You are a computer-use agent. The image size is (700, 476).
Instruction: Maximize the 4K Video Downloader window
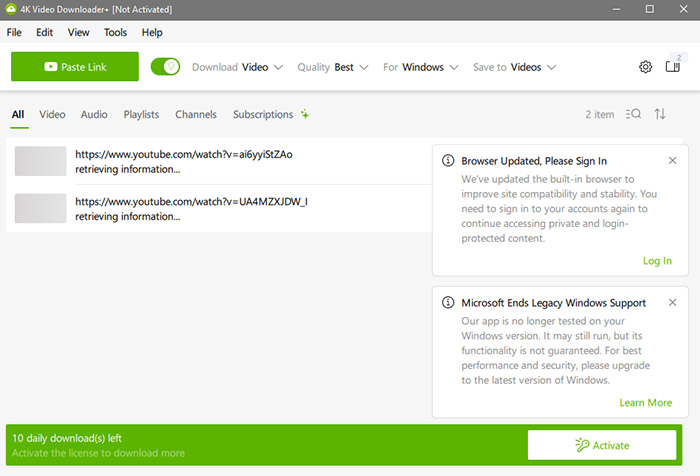(650, 9)
